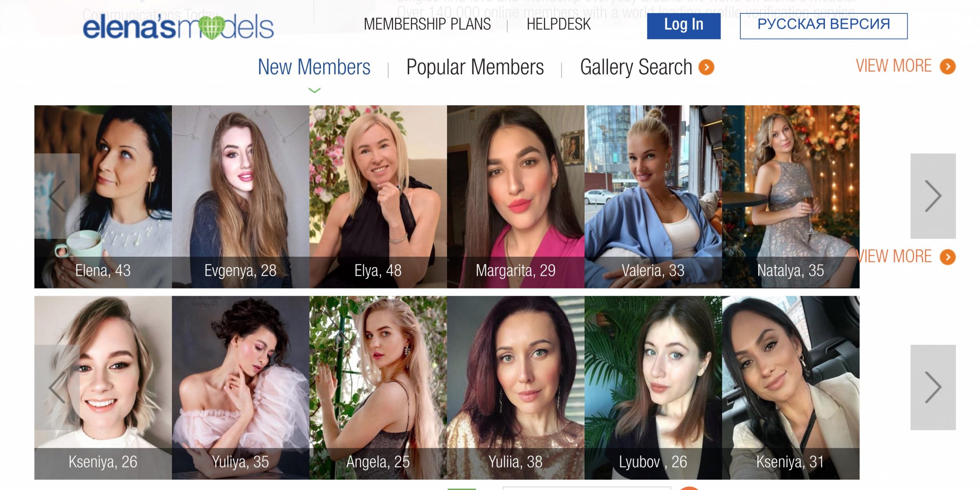The height and width of the screenshot is (490, 980).
Task: Click the Gallery Search arrow icon
Action: (x=707, y=67)
